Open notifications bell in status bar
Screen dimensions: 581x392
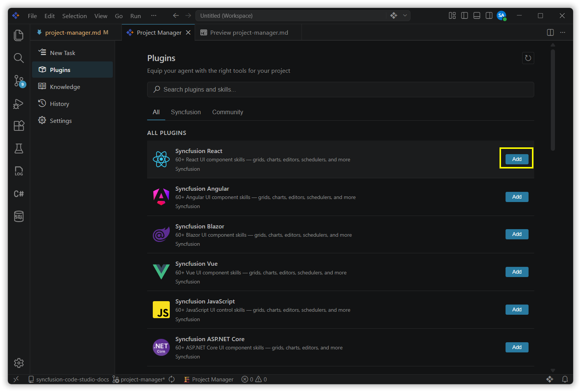[x=565, y=379]
